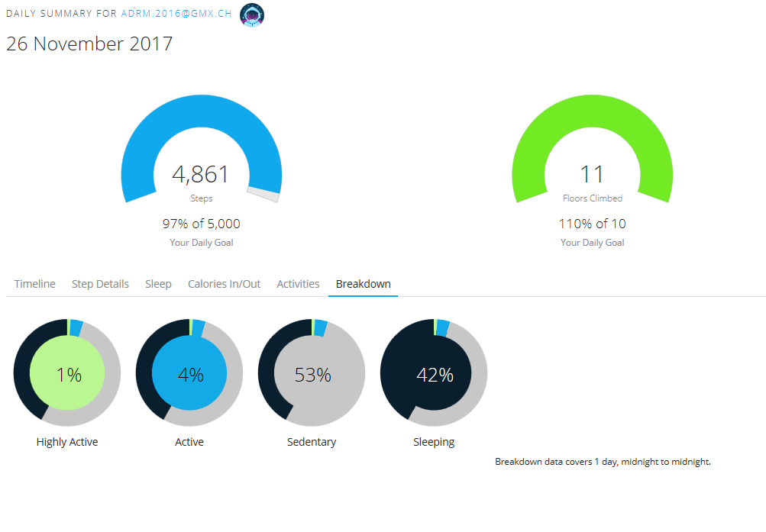Viewport: 766px width, 532px height.
Task: Click the user avatar icon
Action: 252,15
